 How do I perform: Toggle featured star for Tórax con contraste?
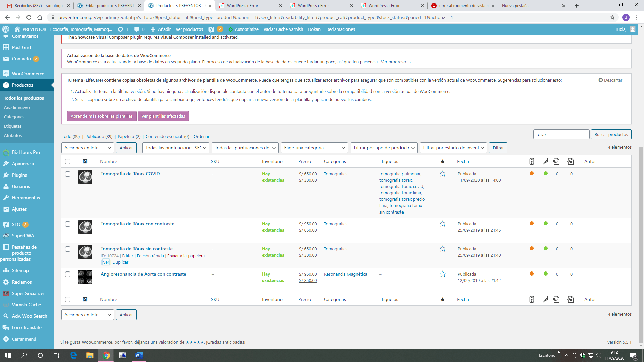tap(443, 224)
